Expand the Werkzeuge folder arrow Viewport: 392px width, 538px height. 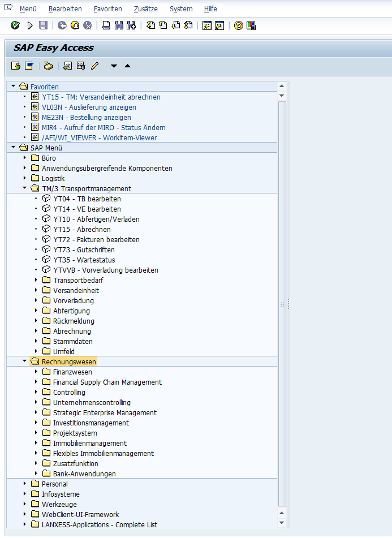point(24,504)
